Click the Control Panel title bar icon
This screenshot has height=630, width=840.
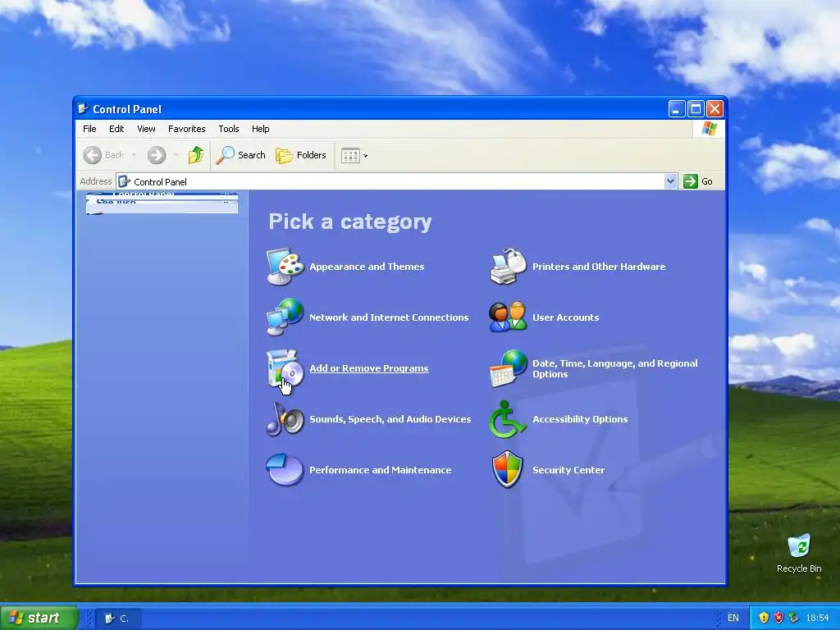[x=83, y=109]
